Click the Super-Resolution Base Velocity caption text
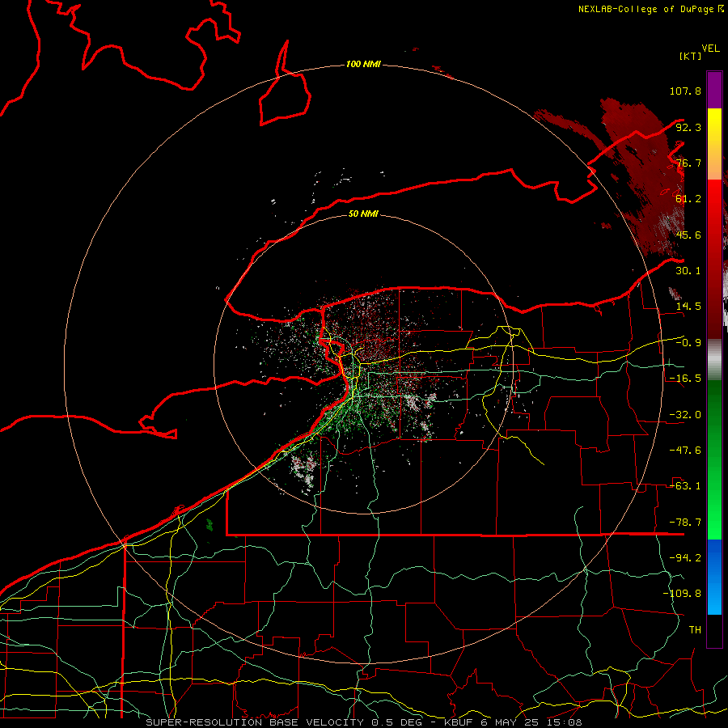 (363, 722)
